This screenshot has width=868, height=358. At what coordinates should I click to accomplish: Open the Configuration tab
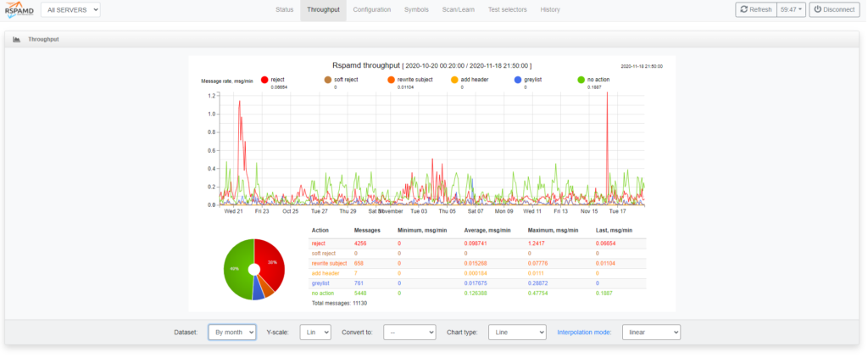pyautogui.click(x=372, y=10)
